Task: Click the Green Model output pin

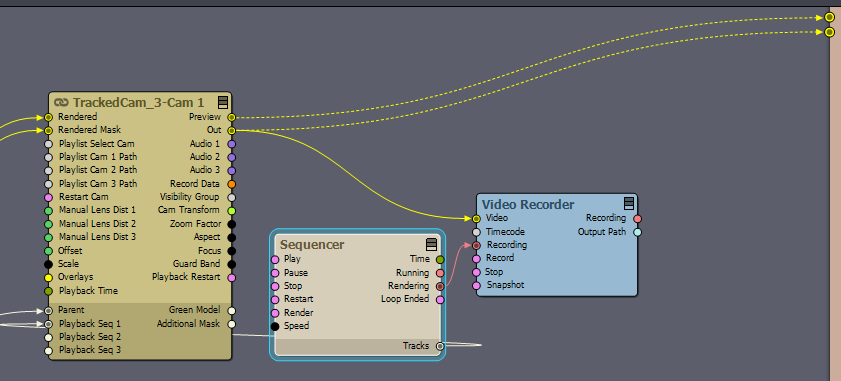Action: pos(232,310)
